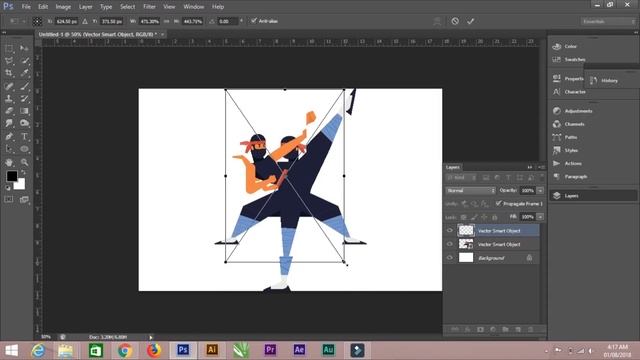Select the Gradient tool
This screenshot has height=360, width=640.
pyautogui.click(x=24, y=111)
